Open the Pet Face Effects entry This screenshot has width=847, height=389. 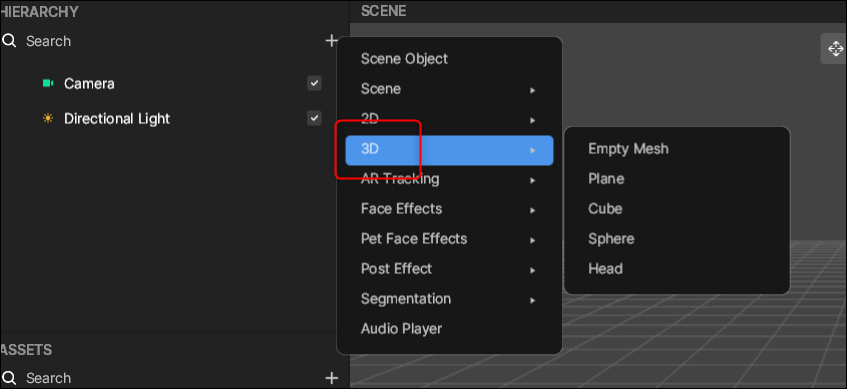coord(449,239)
